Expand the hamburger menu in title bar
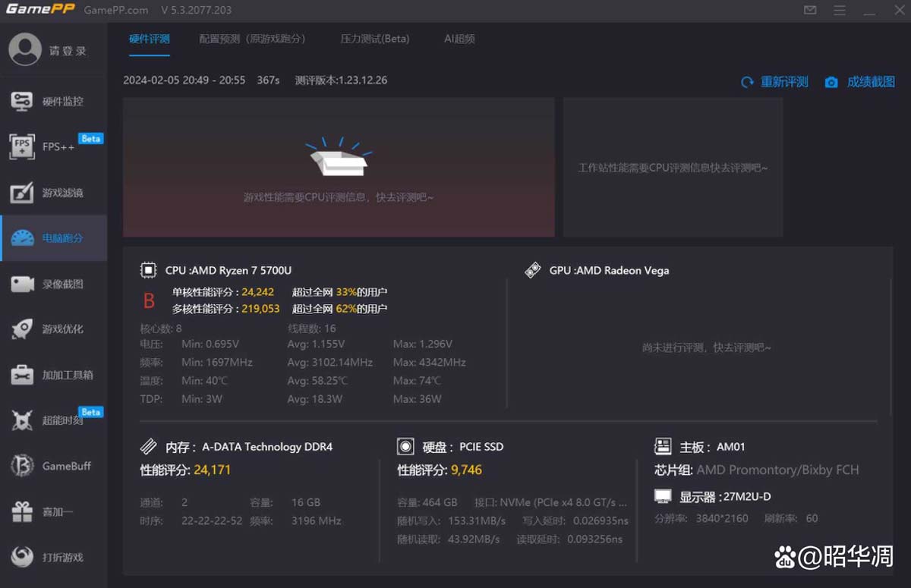This screenshot has height=588, width=911. 840,11
